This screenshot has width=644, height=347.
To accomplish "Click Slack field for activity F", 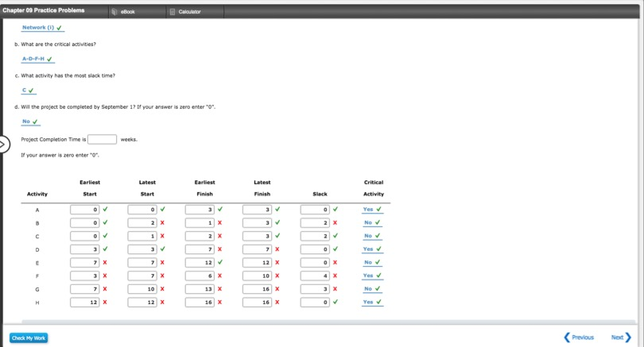I will pos(315,276).
